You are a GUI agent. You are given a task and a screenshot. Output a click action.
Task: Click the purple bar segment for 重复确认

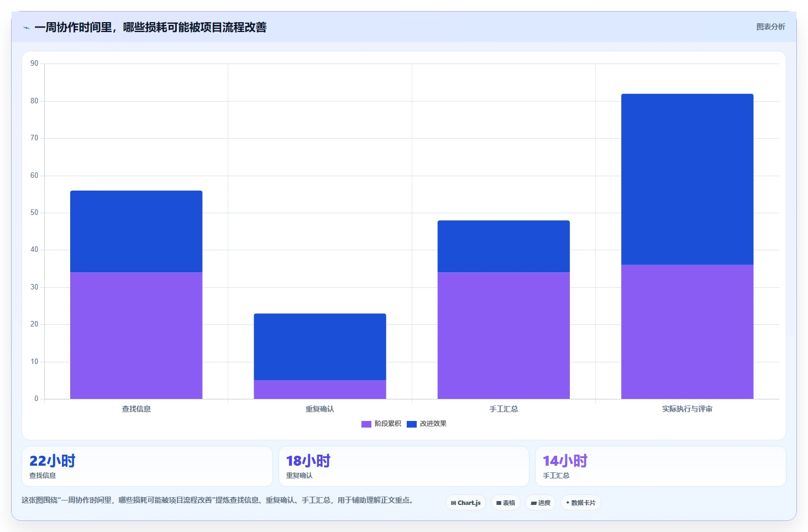(320, 389)
